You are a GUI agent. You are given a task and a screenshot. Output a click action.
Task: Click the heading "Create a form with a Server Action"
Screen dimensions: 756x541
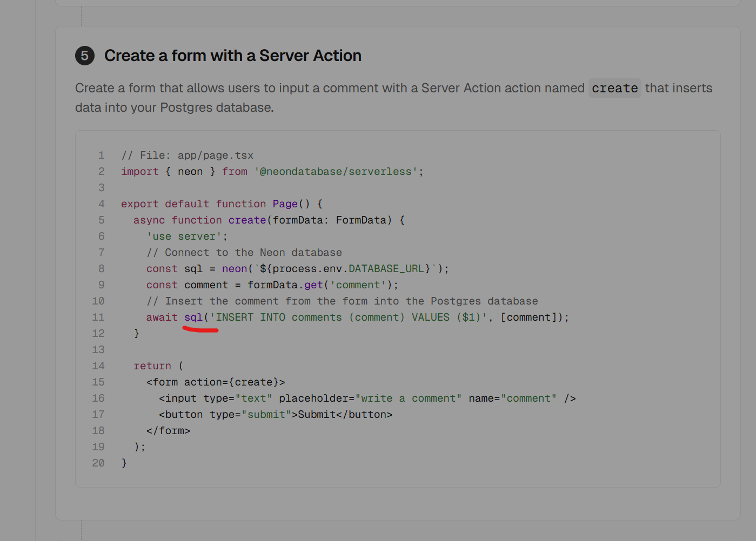[x=233, y=56]
